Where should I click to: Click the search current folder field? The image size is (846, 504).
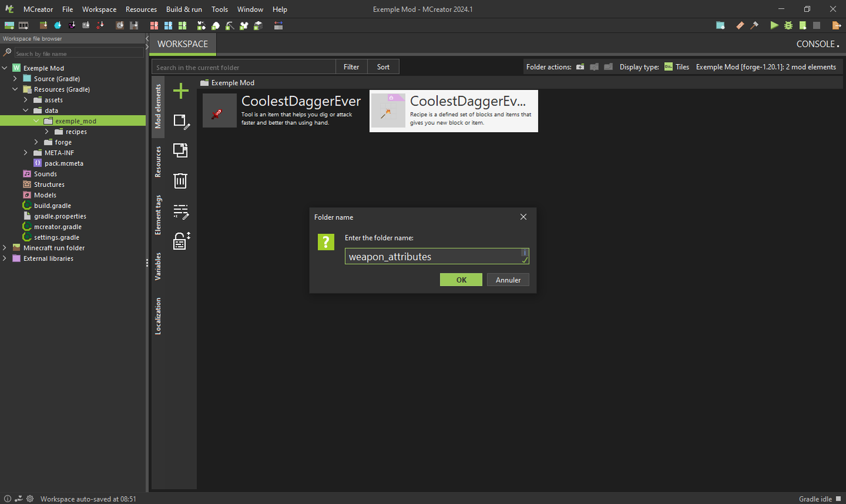point(243,67)
